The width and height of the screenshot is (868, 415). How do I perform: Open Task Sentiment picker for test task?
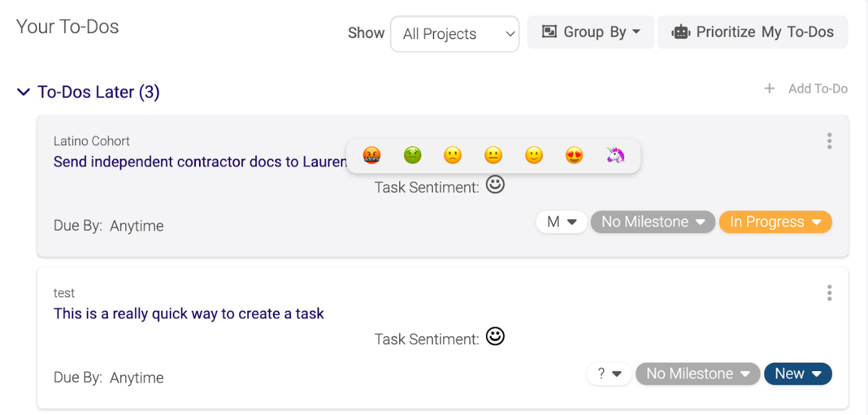[x=495, y=337]
